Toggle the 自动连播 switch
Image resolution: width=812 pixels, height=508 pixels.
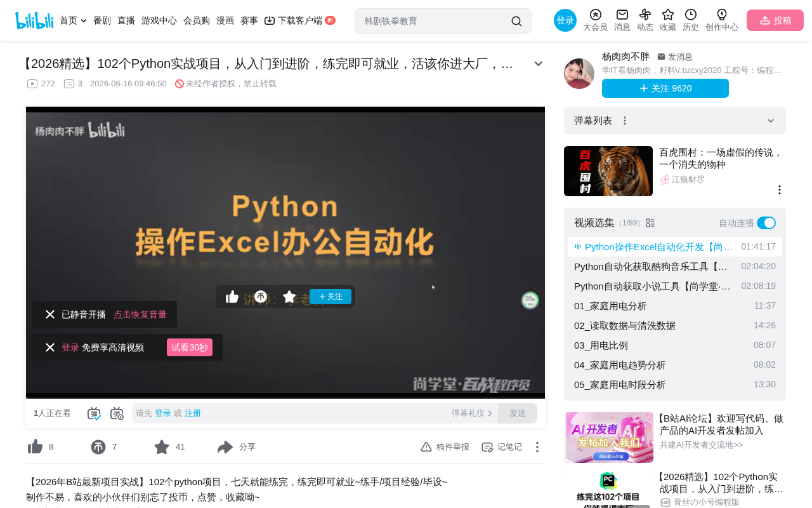click(766, 223)
